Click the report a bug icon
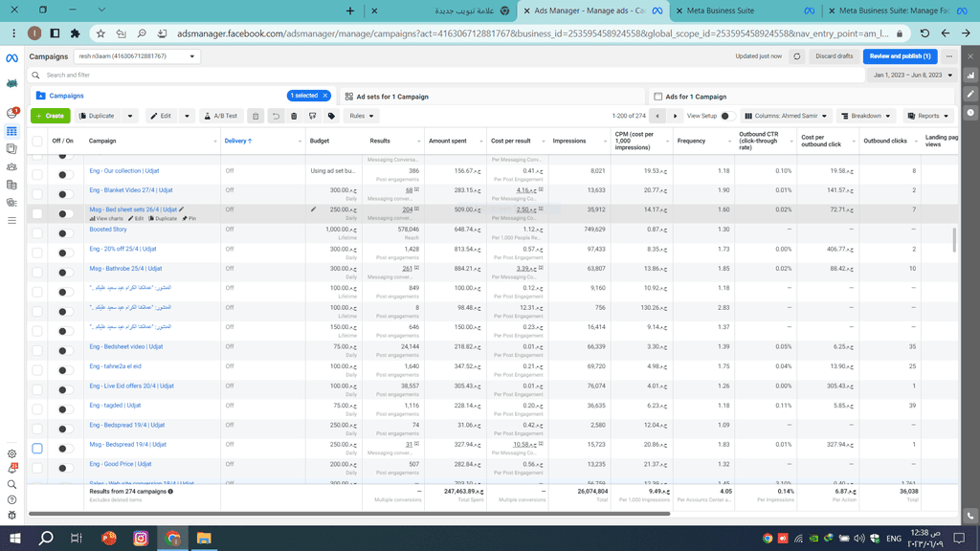The image size is (980, 551). pos(11,516)
